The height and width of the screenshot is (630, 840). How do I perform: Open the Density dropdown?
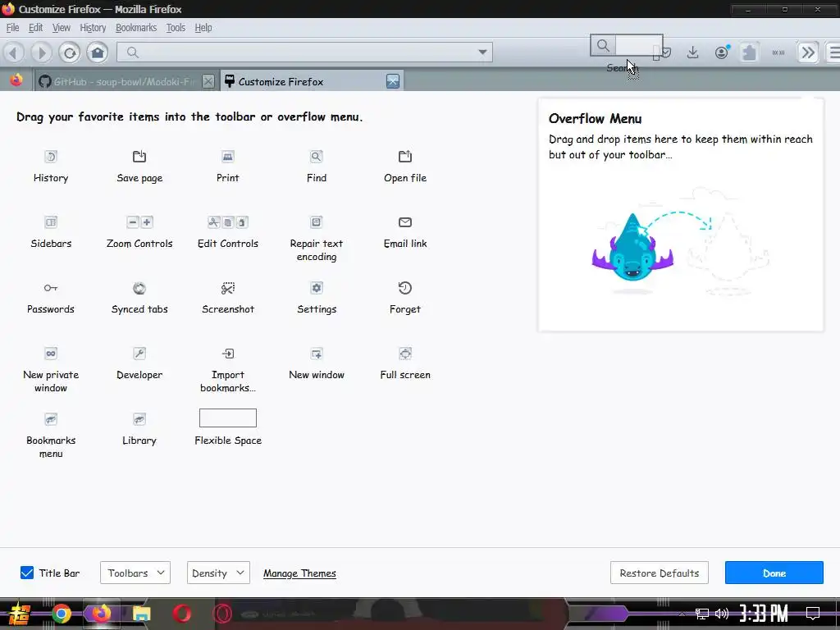[218, 573]
